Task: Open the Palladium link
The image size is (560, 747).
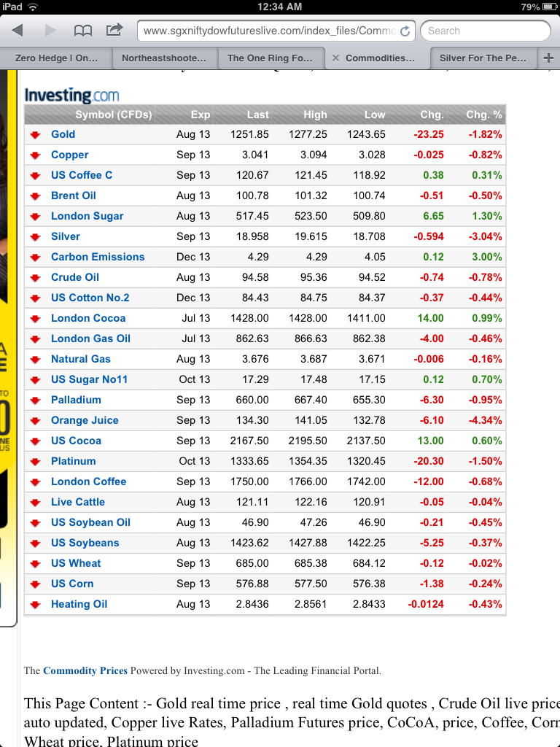Action: click(x=76, y=400)
